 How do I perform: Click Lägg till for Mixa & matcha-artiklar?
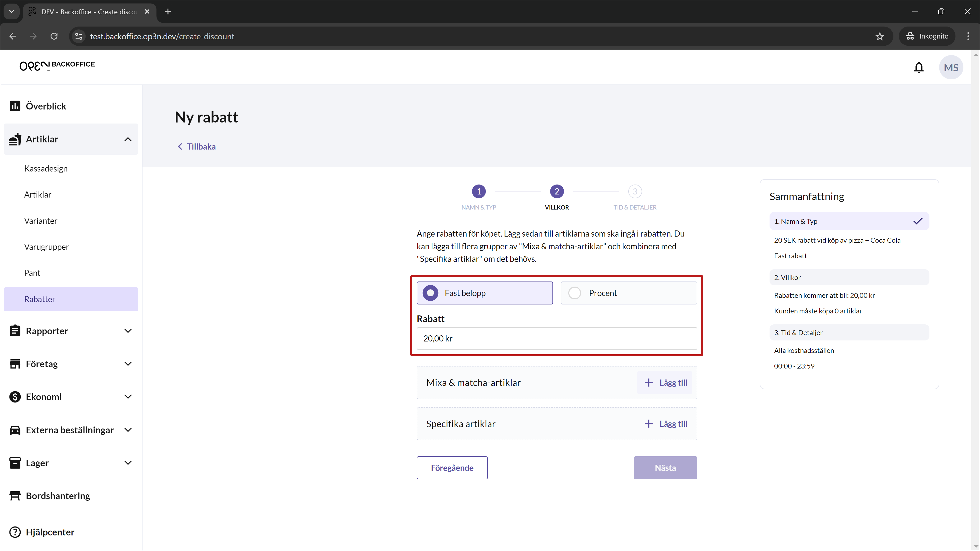pos(665,383)
